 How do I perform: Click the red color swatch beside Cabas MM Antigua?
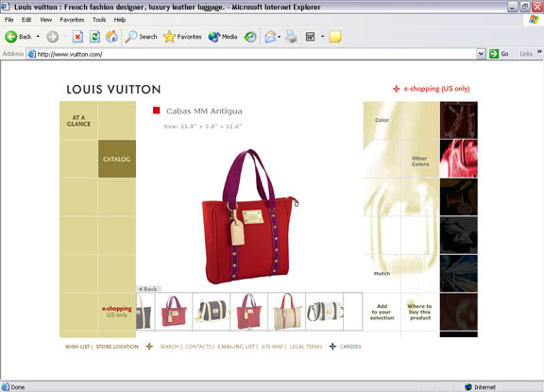157,111
